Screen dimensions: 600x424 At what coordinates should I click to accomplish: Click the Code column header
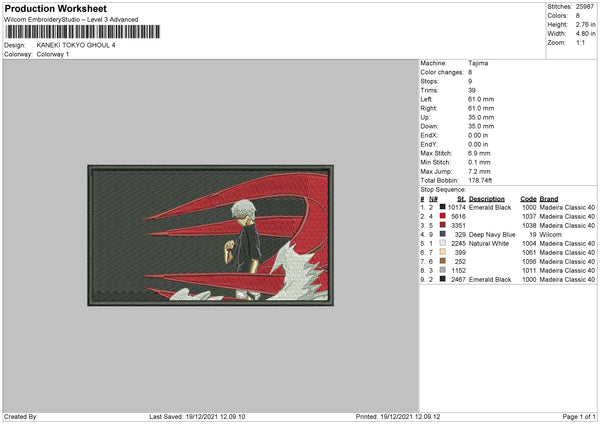point(528,199)
